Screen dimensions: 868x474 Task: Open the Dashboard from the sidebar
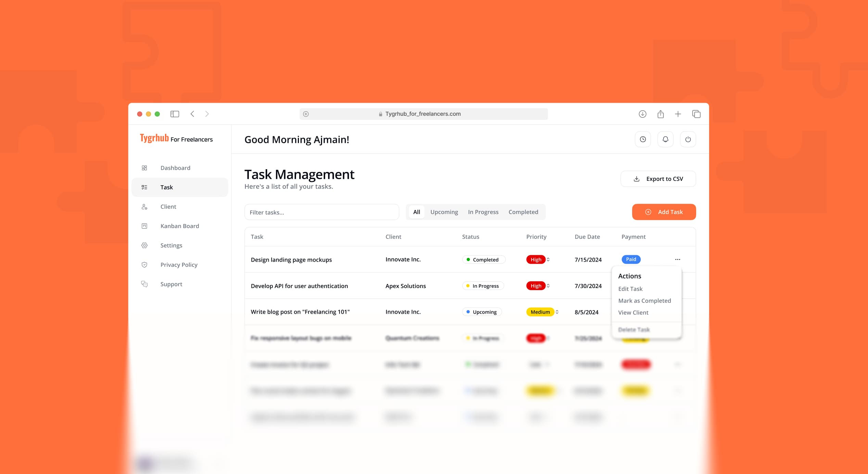pos(175,167)
